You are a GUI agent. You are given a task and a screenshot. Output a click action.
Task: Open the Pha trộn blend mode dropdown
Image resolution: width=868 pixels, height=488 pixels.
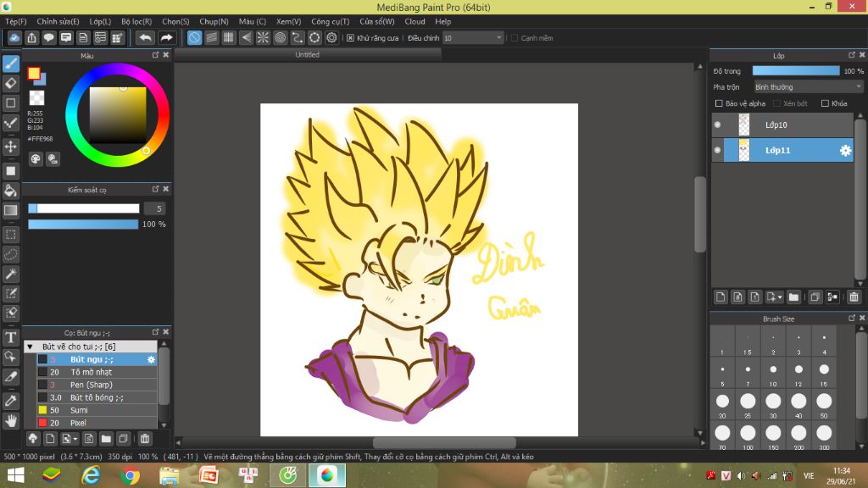[808, 87]
